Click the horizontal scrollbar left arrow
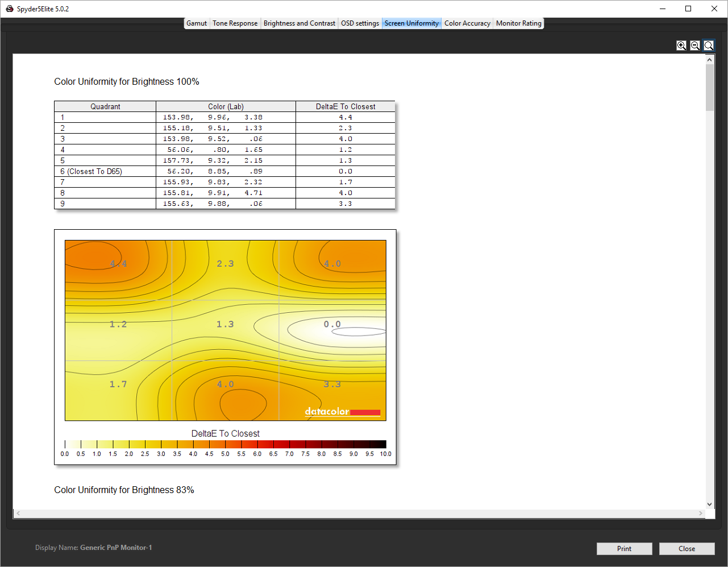This screenshot has height=567, width=728. 18,513
